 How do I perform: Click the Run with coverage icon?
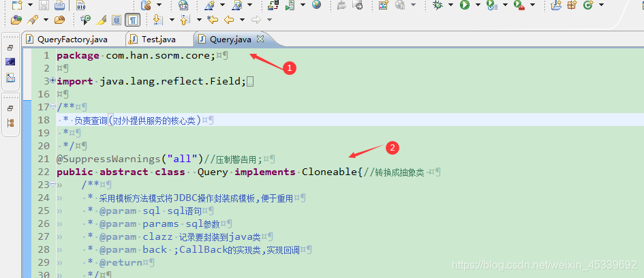[x=491, y=5]
